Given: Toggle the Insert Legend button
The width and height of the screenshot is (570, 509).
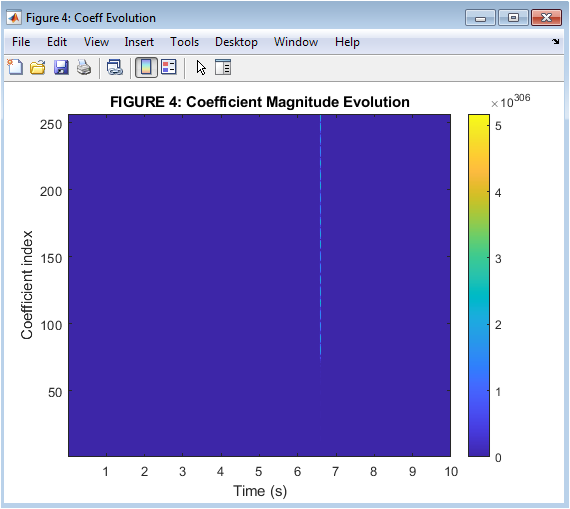Looking at the screenshot, I should [x=169, y=67].
